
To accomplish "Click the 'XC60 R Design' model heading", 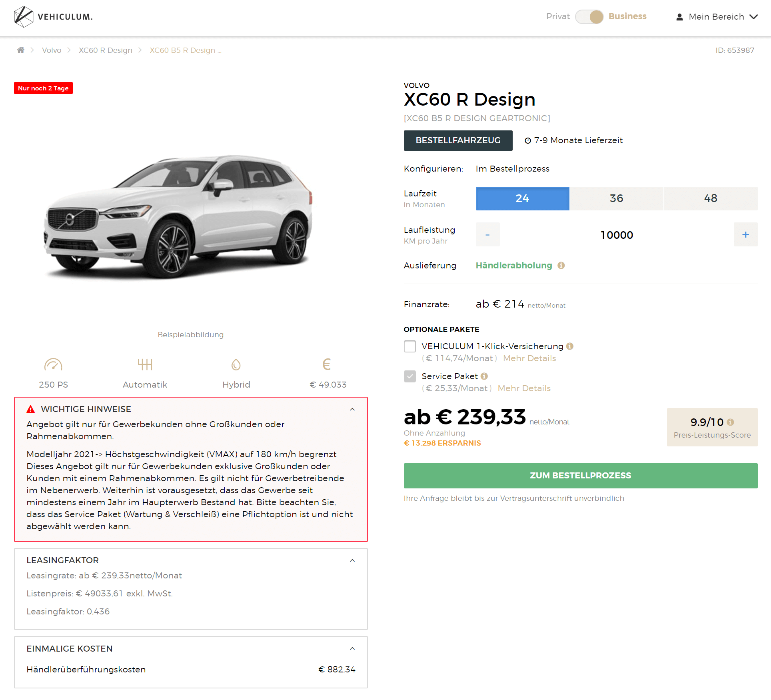I will [469, 99].
